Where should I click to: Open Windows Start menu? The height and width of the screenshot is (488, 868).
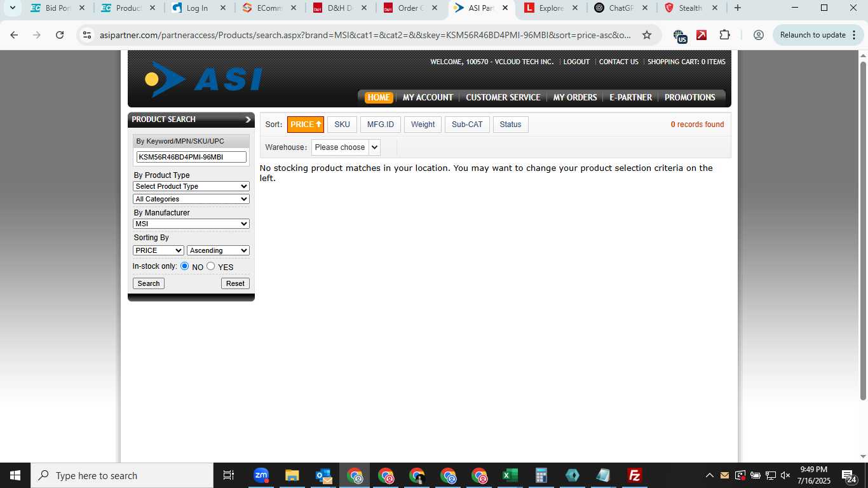point(15,475)
